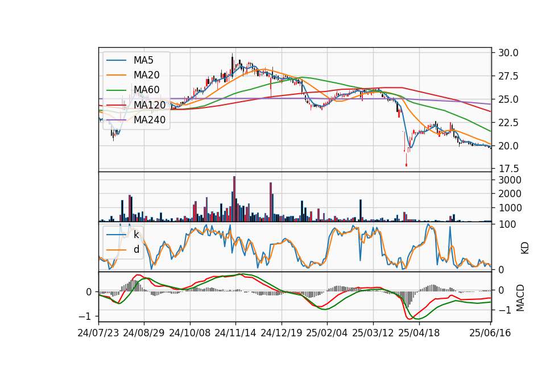This screenshot has width=546, height=392.
Task: Click the 24/08/29 date axis label
Action: coord(144,333)
